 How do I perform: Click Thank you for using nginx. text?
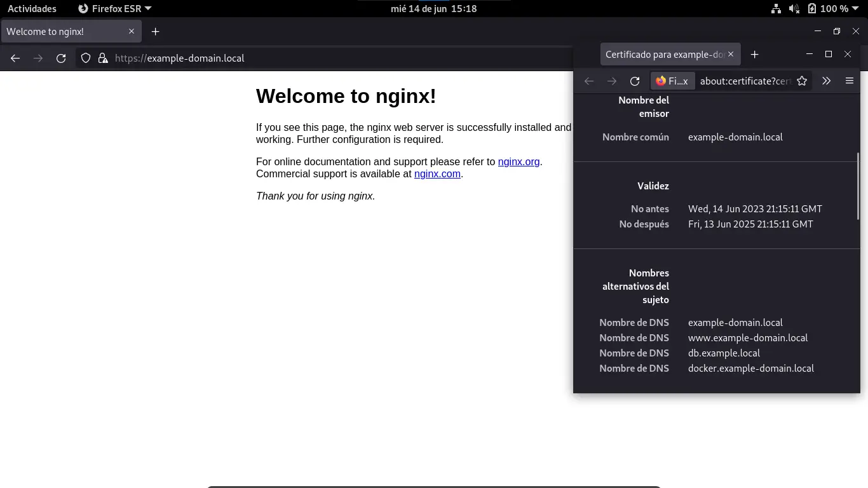coord(316,196)
